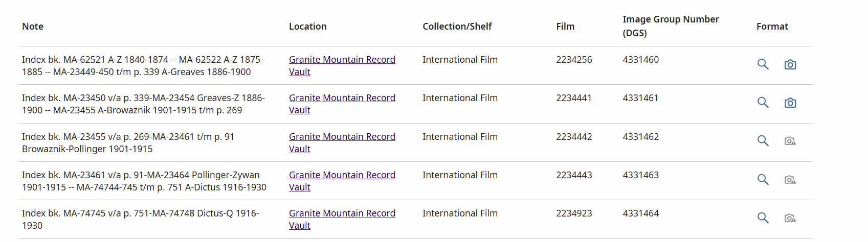This screenshot has height=242, width=868.
Task: Click restricted camera icon for film 2234442
Action: point(790,141)
